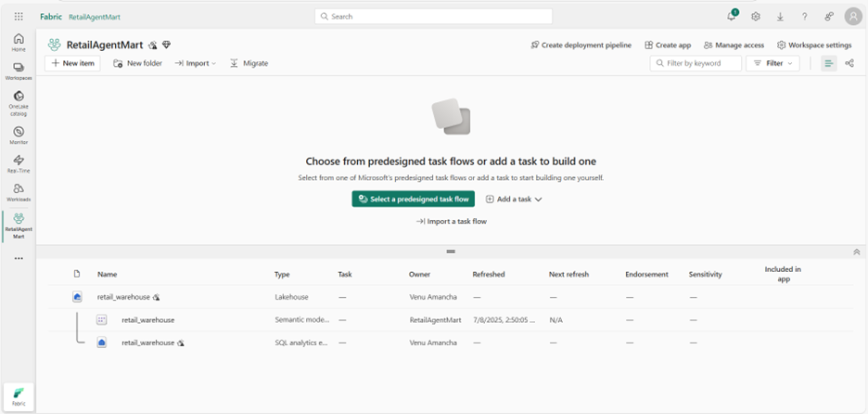Click New item button

pos(72,63)
